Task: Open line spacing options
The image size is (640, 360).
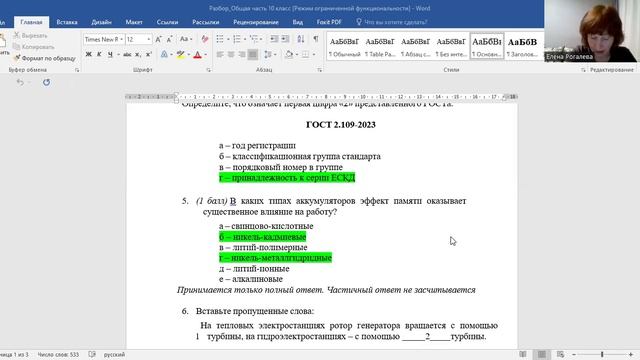Action: pos(269,54)
